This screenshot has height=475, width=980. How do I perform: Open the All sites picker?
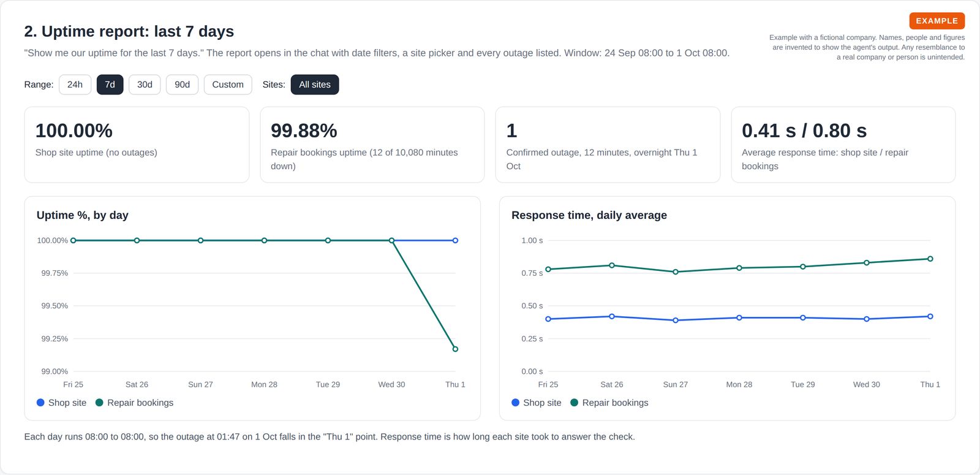point(315,85)
